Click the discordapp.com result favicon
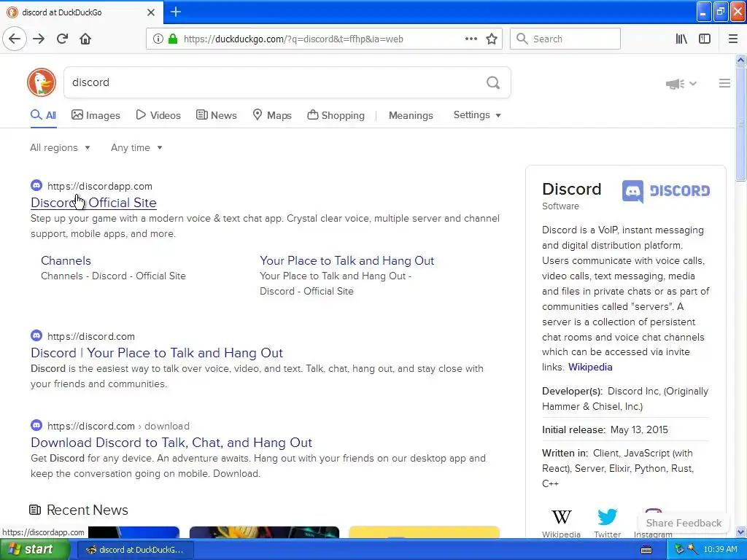Viewport: 747px width, 560px height. coord(36,185)
